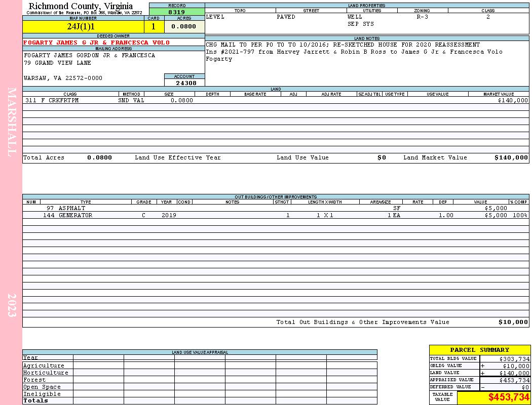Viewport: 532px width, 405px height.
Task: Click the zoning value R-3
Action: [x=422, y=17]
